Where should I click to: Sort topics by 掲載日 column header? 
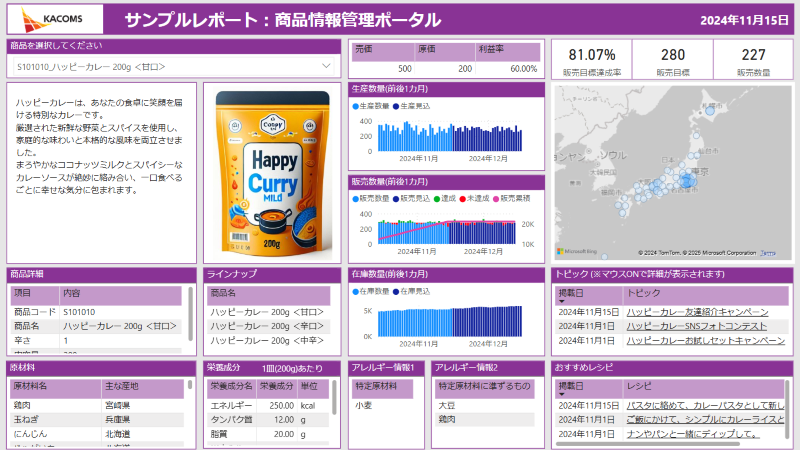tap(589, 295)
